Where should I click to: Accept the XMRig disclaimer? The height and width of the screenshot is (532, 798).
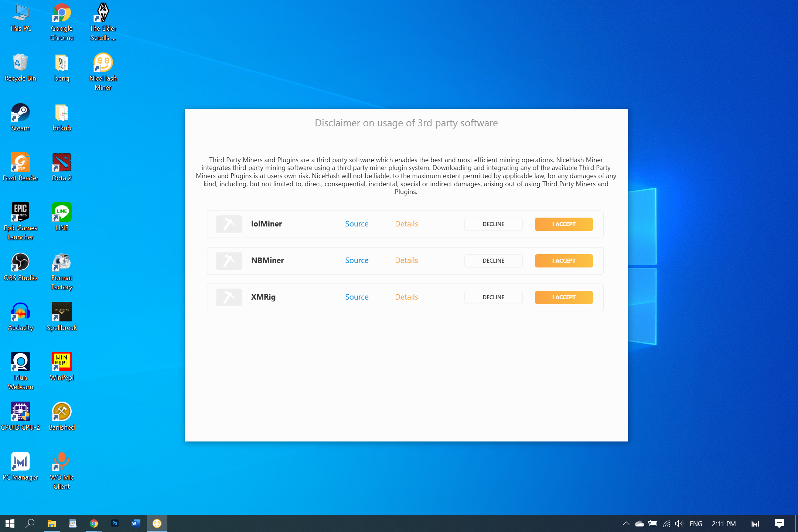click(564, 297)
